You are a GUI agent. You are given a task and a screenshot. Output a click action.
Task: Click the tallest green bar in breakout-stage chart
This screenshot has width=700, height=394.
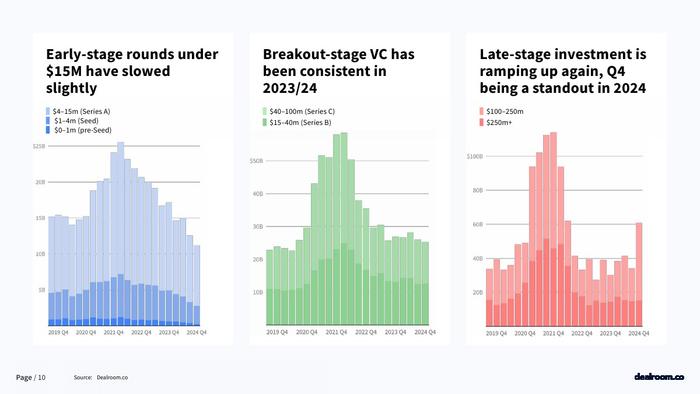[x=344, y=228]
